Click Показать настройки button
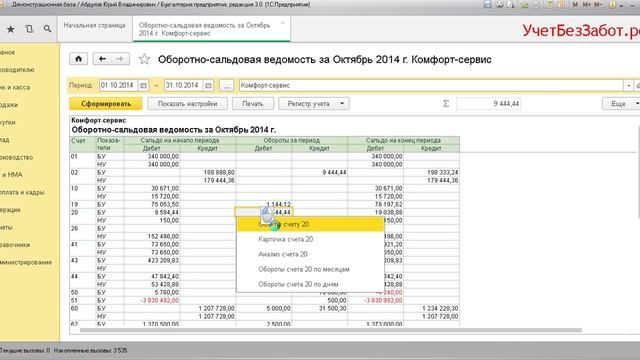This screenshot has height=360, width=640. (187, 104)
